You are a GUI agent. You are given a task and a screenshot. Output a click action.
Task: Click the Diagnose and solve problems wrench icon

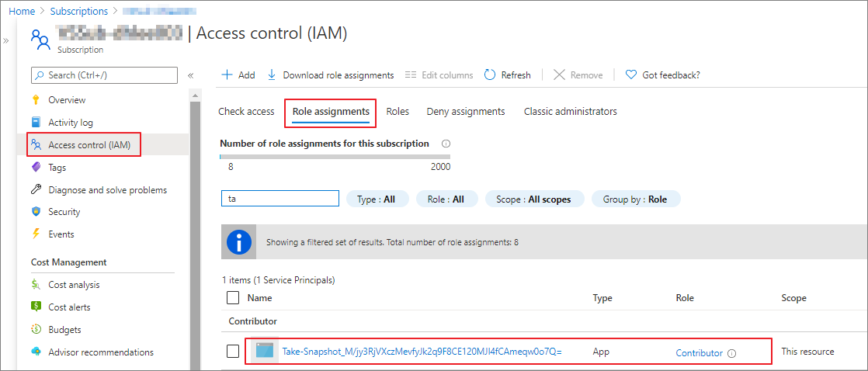tap(36, 190)
